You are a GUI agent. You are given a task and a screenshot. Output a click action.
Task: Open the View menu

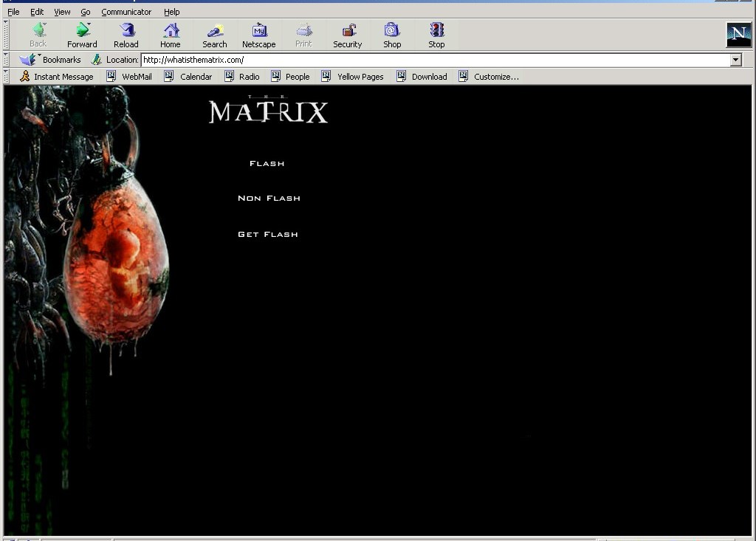pos(62,12)
